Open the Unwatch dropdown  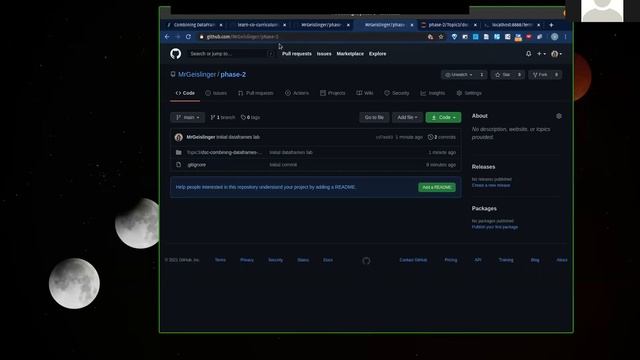pyautogui.click(x=460, y=75)
